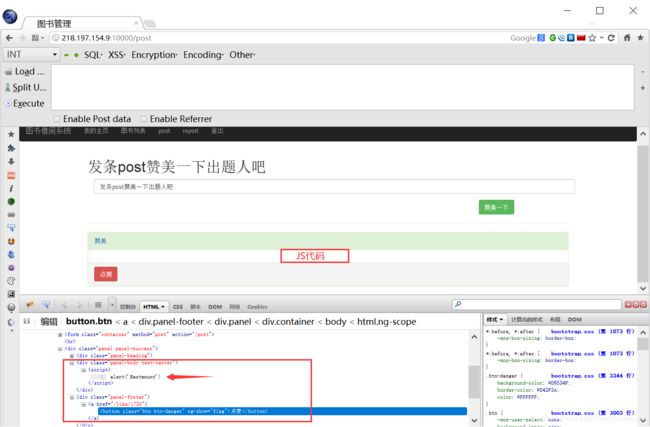Image resolution: width=650 pixels, height=427 pixels.
Task: Click the Firebug back history arrow
Action: 64,306
